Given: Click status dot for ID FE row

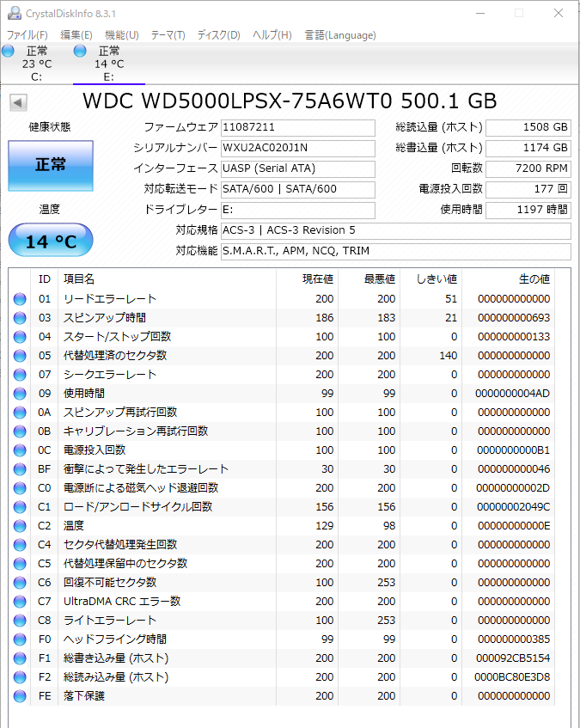Looking at the screenshot, I should coord(20,696).
